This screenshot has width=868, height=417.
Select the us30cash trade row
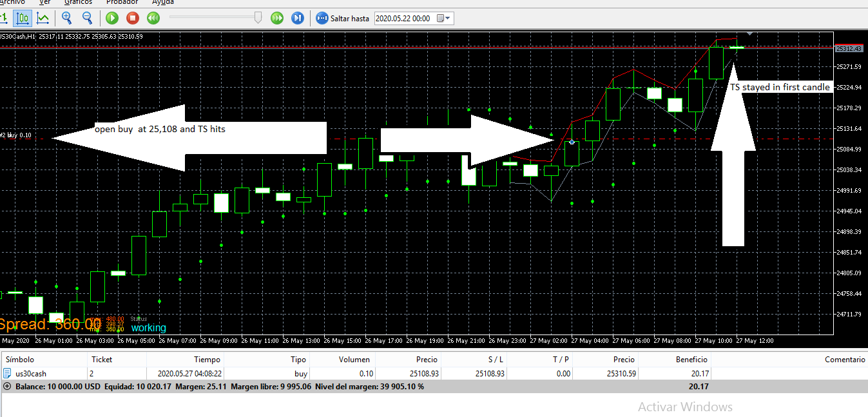click(434, 373)
